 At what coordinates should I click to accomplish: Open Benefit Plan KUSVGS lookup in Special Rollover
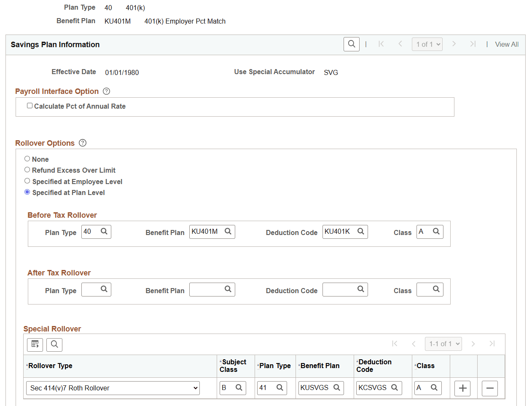coord(336,387)
